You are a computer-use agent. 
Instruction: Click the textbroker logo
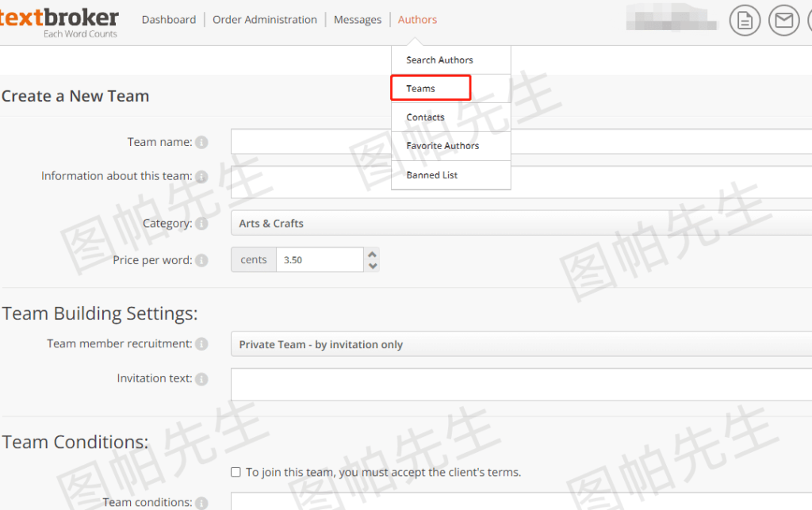click(x=59, y=22)
